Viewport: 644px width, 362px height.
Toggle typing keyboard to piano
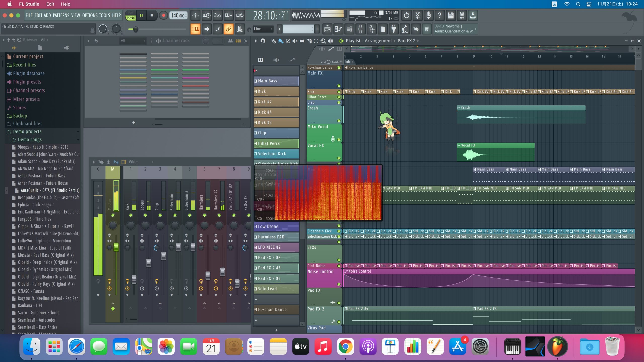[x=195, y=29]
